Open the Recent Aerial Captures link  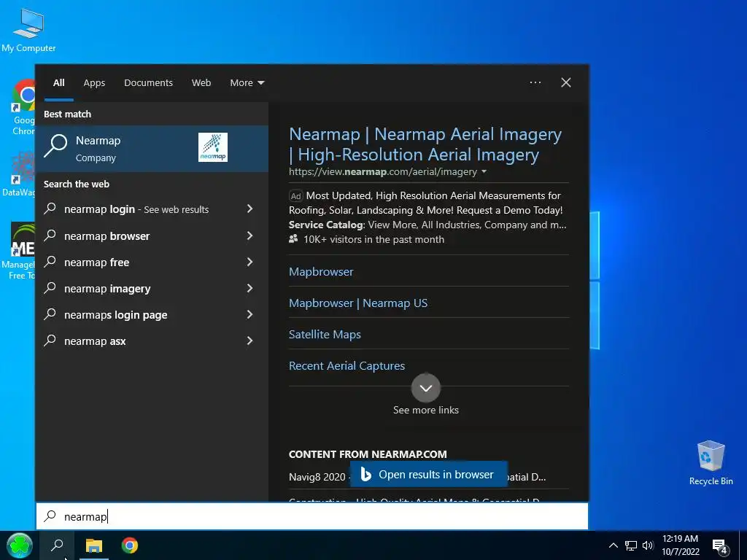pos(347,366)
